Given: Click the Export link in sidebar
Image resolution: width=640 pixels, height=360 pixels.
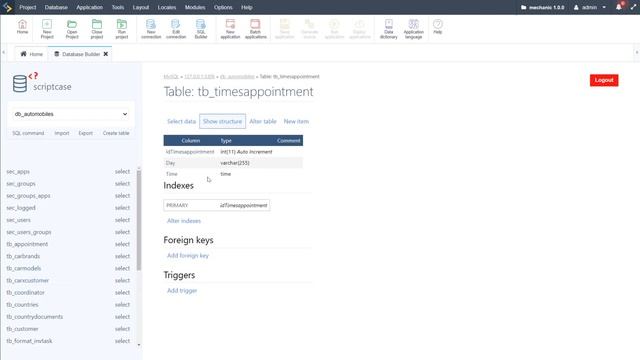Looking at the screenshot, I should pyautogui.click(x=86, y=133).
